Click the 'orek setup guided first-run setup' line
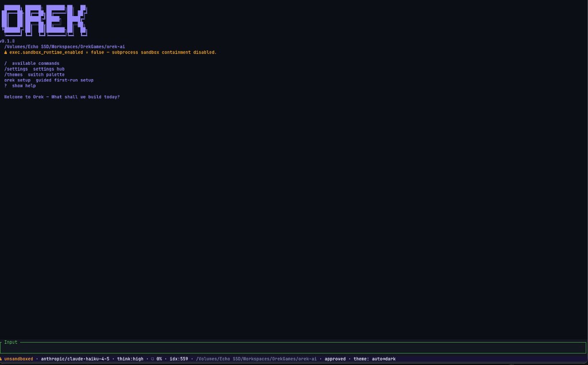The image size is (588, 365). click(x=49, y=80)
